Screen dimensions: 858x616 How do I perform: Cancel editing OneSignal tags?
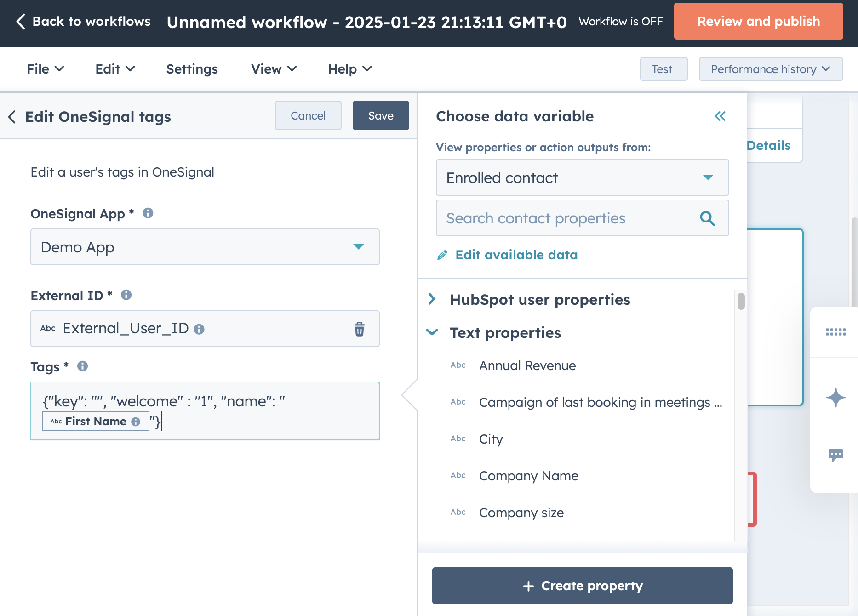308,115
